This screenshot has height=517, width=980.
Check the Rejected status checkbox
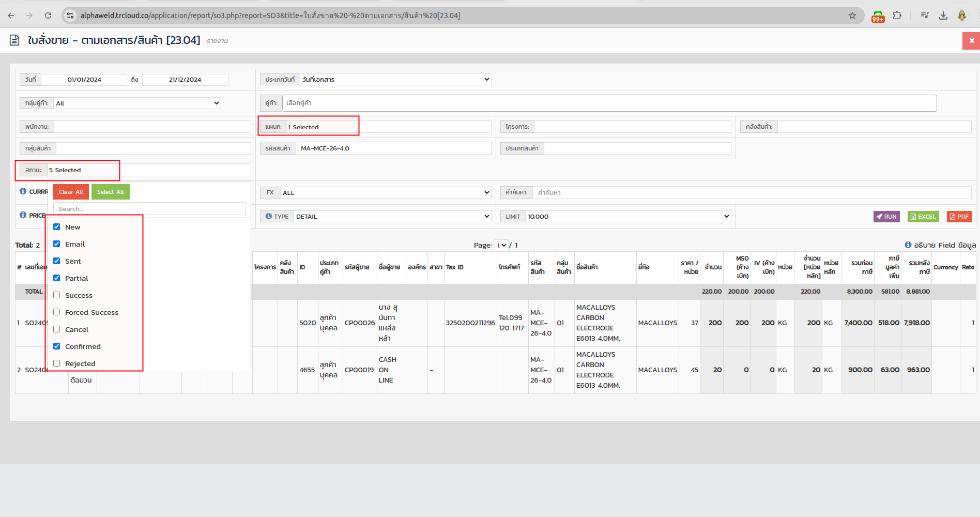(57, 363)
